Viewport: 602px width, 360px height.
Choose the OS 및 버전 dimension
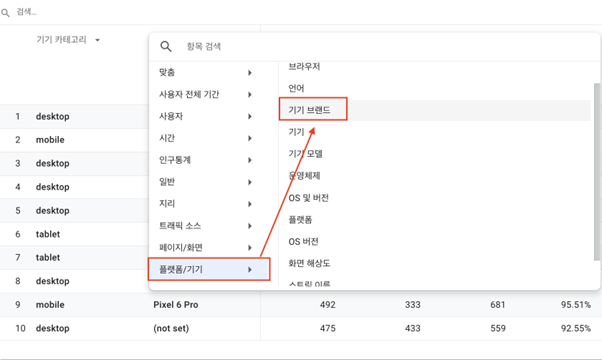click(309, 198)
